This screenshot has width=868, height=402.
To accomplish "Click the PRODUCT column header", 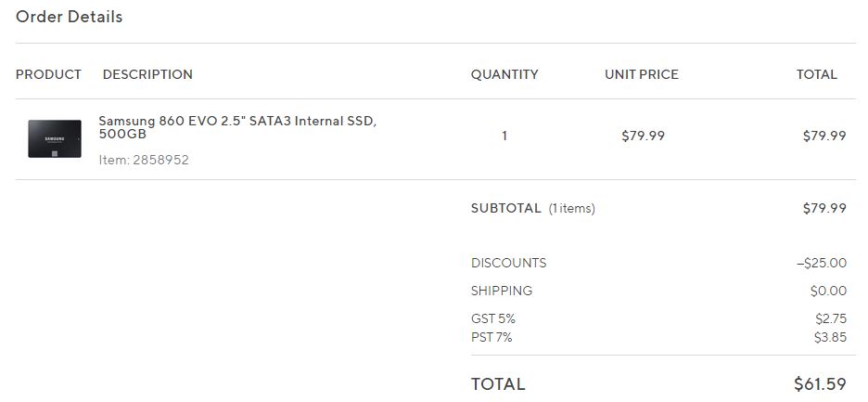I will pos(48,74).
